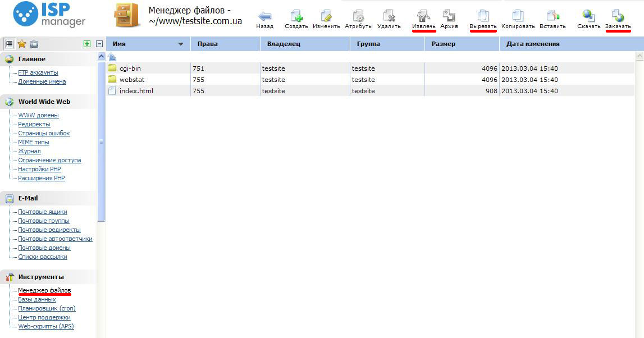The height and width of the screenshot is (338, 644).
Task: Click the Создать (create) toolbar icon
Action: (x=296, y=16)
